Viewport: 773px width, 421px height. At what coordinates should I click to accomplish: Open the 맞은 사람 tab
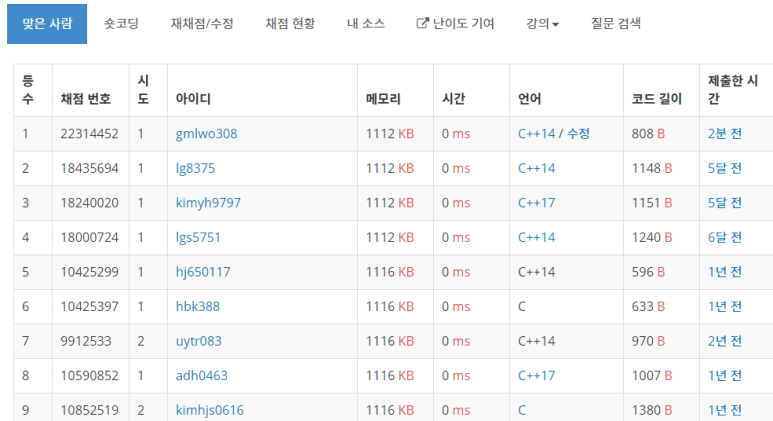pos(47,24)
